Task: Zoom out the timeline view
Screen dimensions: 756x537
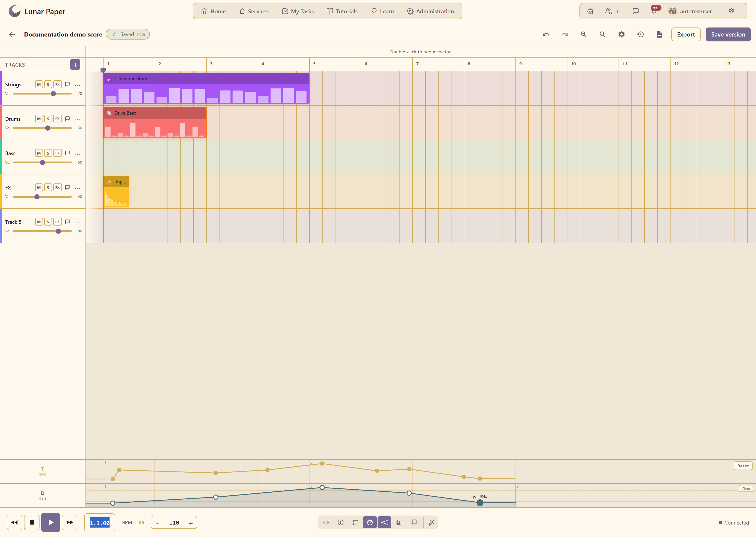Action: pos(584,34)
